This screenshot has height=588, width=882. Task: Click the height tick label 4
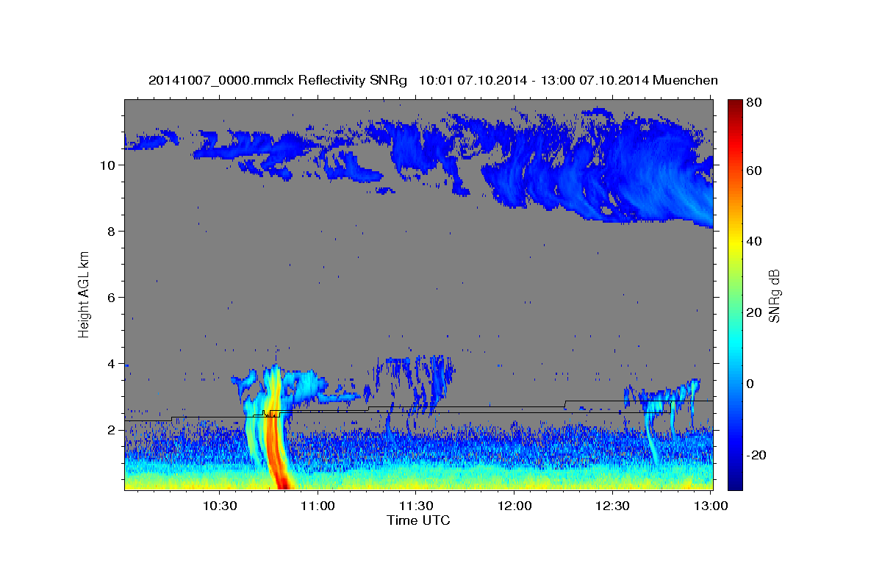pyautogui.click(x=110, y=364)
